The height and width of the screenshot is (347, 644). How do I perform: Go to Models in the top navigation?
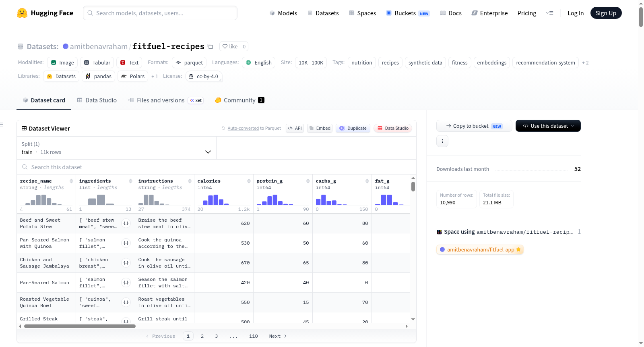(283, 13)
